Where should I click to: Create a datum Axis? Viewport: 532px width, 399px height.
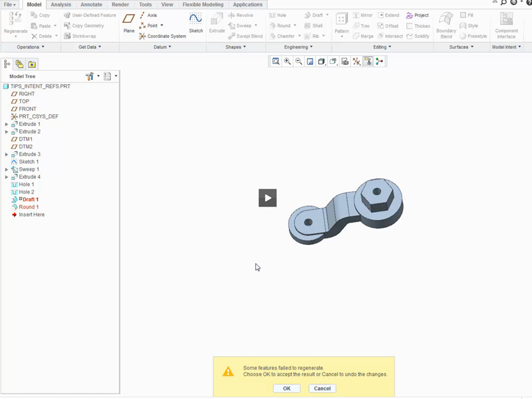148,15
